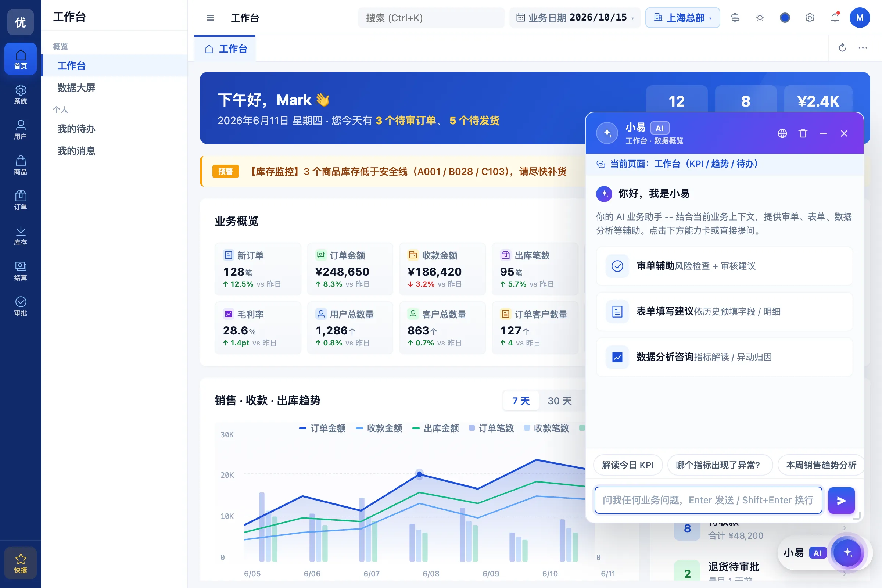Image resolution: width=882 pixels, height=588 pixels.
Task: Open the 库存 sidebar section
Action: click(x=21, y=235)
